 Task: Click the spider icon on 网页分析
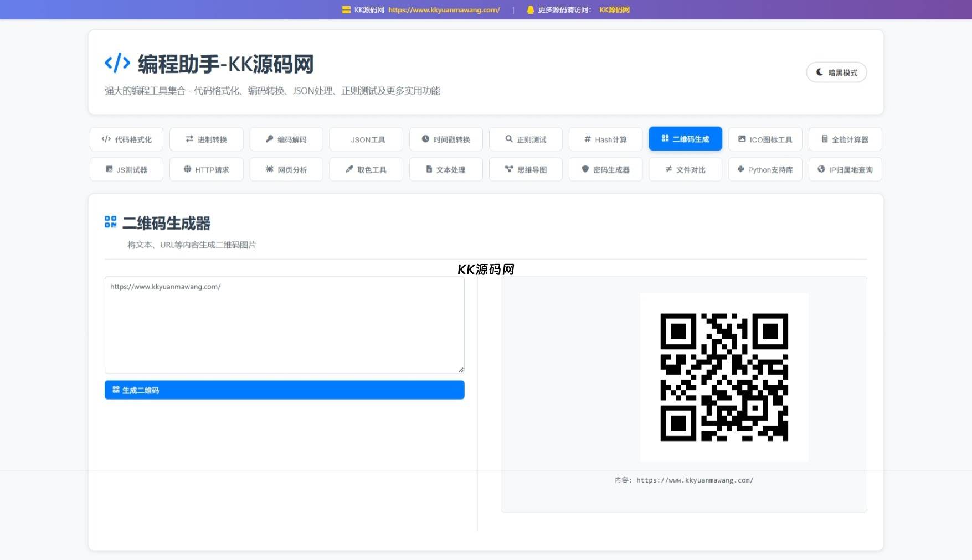pyautogui.click(x=269, y=169)
